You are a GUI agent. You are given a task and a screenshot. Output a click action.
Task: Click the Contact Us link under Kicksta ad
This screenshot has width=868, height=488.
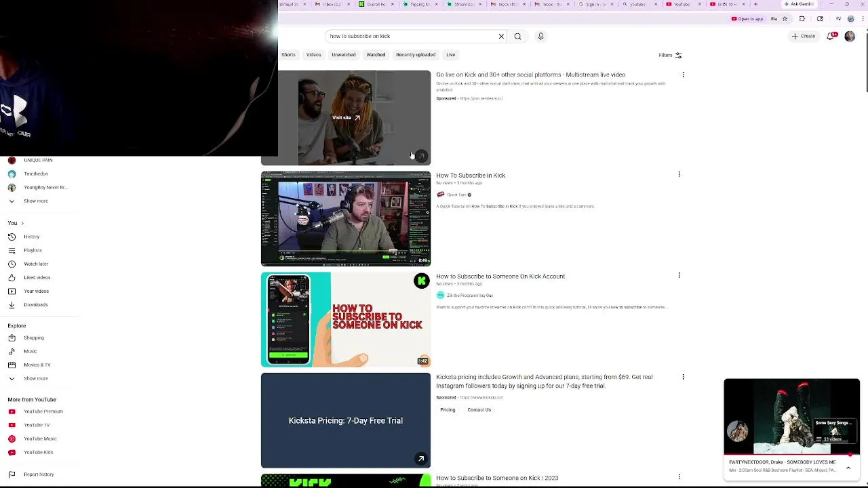pyautogui.click(x=479, y=410)
